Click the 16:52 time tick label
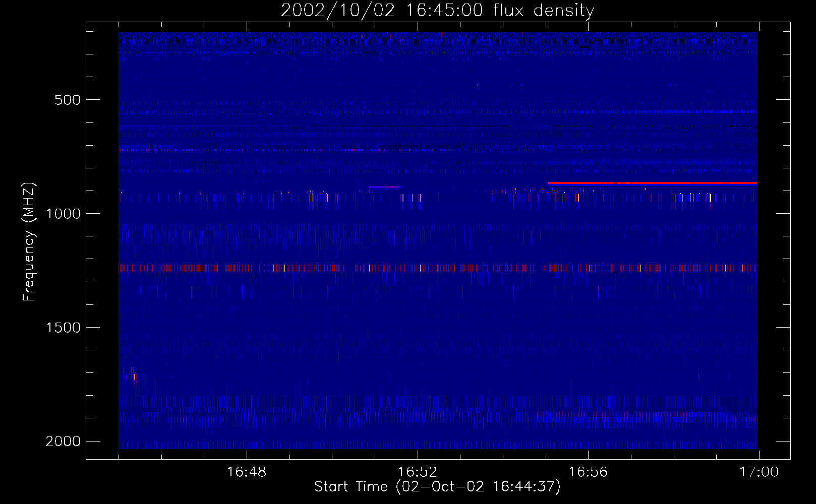 pos(417,472)
